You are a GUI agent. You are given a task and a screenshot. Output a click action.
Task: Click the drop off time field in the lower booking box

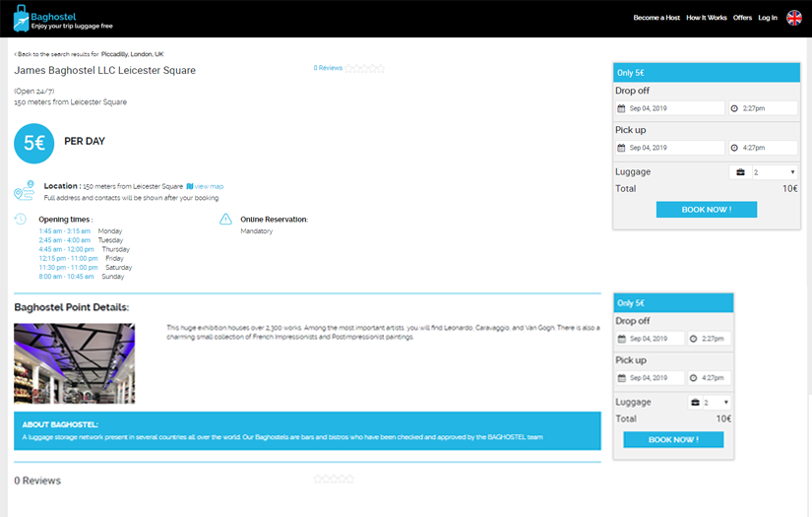709,339
